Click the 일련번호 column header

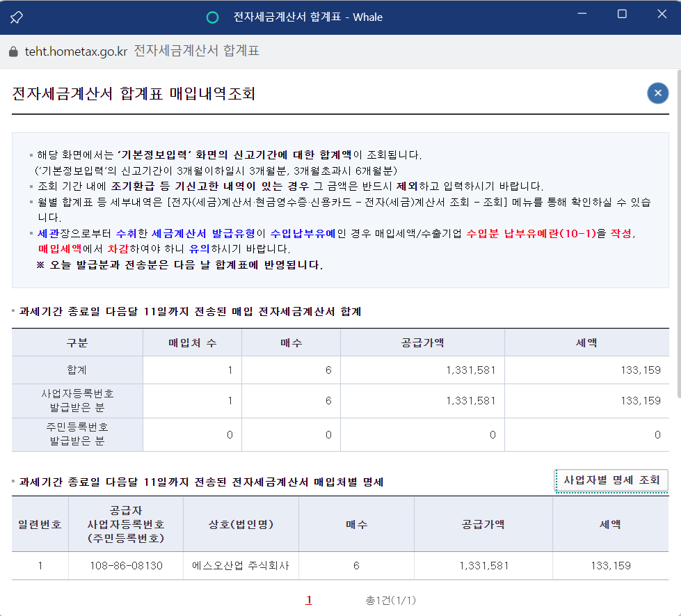click(x=40, y=524)
